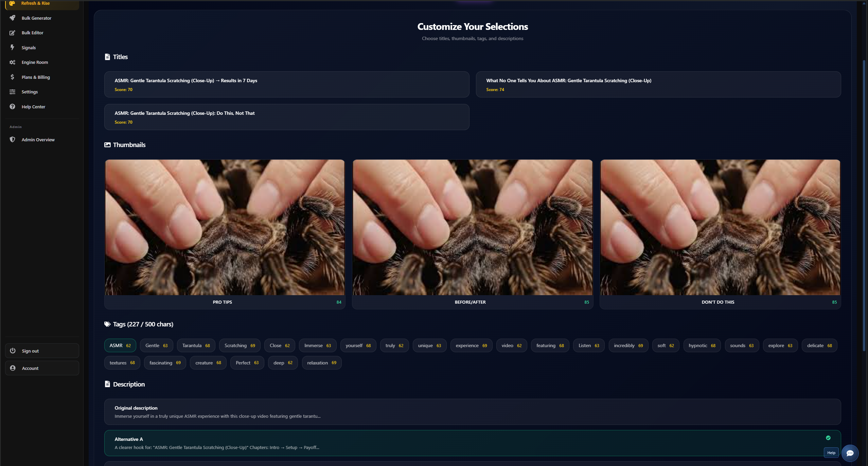Deselect the ASMR tag chip
The height and width of the screenshot is (466, 868).
click(120, 345)
